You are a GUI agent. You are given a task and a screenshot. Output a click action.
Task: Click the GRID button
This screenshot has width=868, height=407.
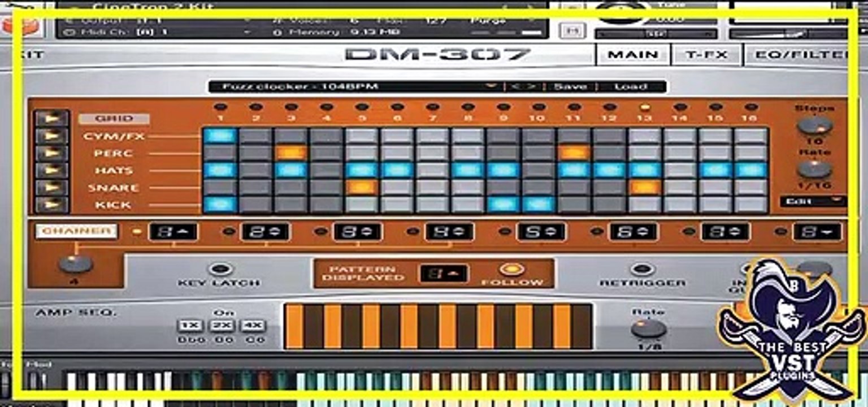[x=114, y=119]
